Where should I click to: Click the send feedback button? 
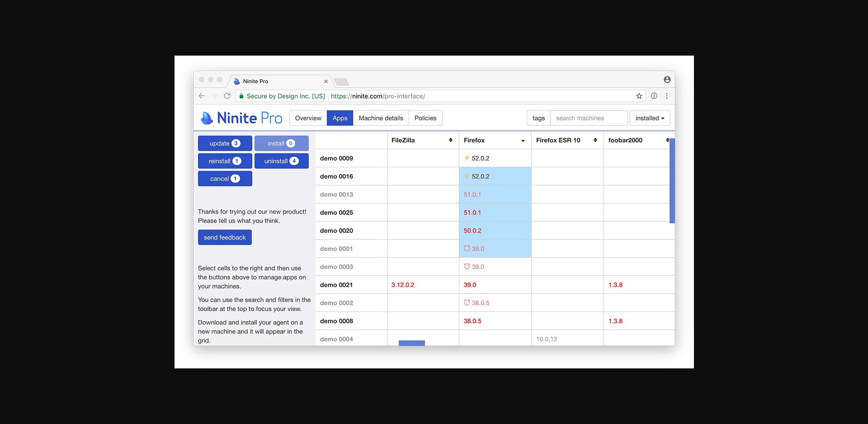(225, 237)
